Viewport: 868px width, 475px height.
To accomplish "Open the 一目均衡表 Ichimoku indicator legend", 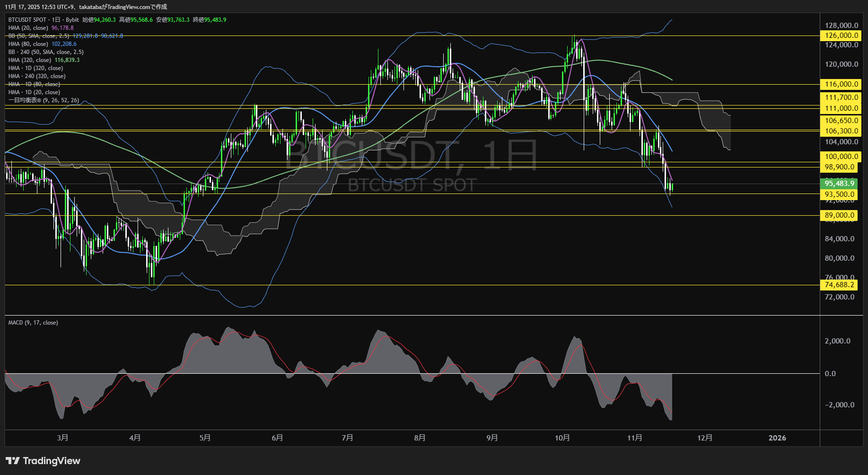I will pos(44,100).
